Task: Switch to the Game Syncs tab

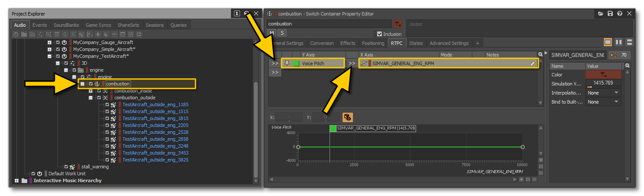Action: pyautogui.click(x=98, y=25)
